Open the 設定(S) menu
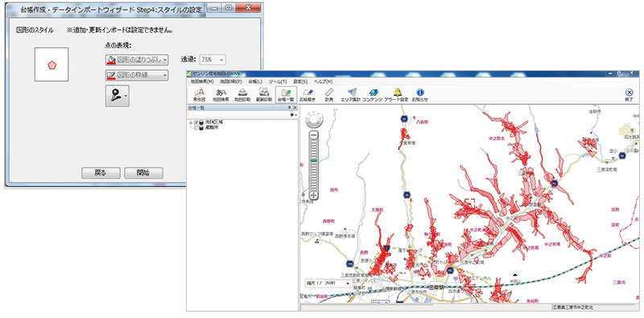Viewport: 644px width, 318px height. click(300, 81)
